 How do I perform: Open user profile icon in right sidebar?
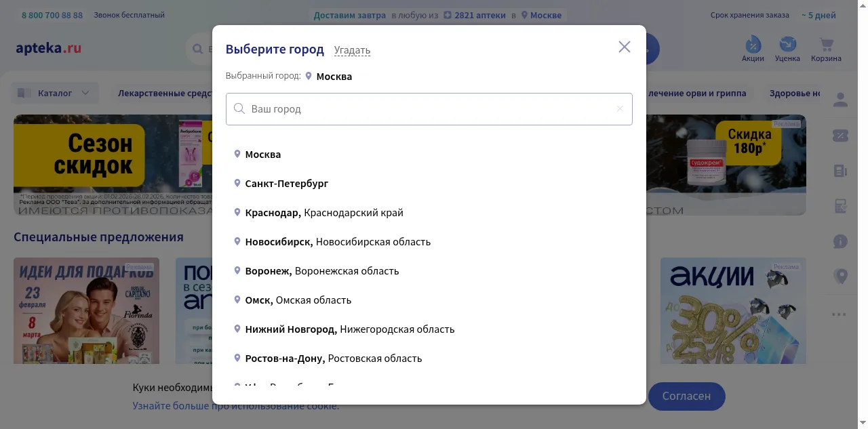coord(840,100)
